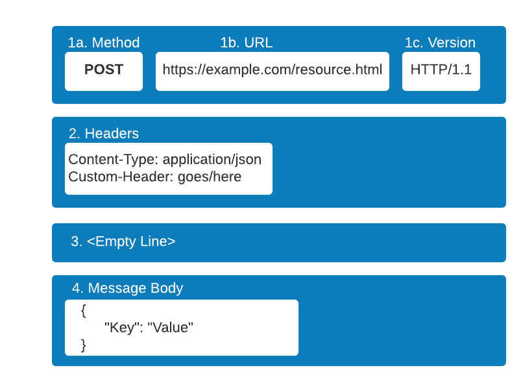Click the "2. Headers" section title
Image resolution: width=532 pixels, height=392 pixels.
[x=104, y=134]
